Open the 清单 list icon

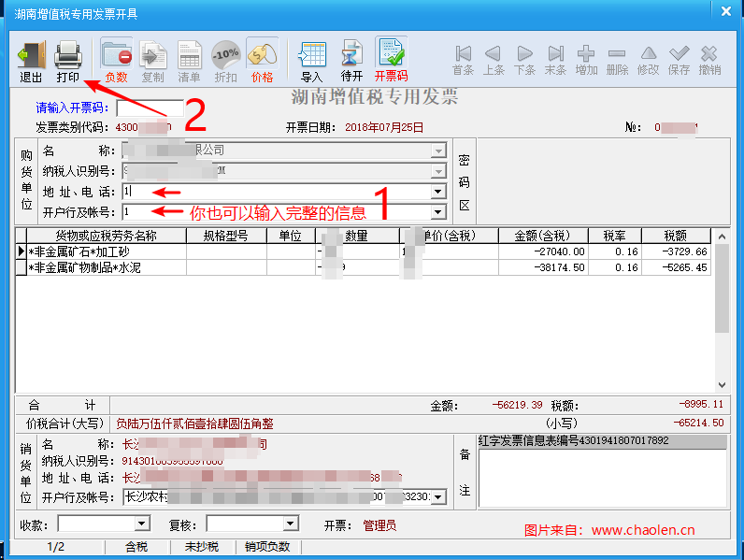coord(189,60)
